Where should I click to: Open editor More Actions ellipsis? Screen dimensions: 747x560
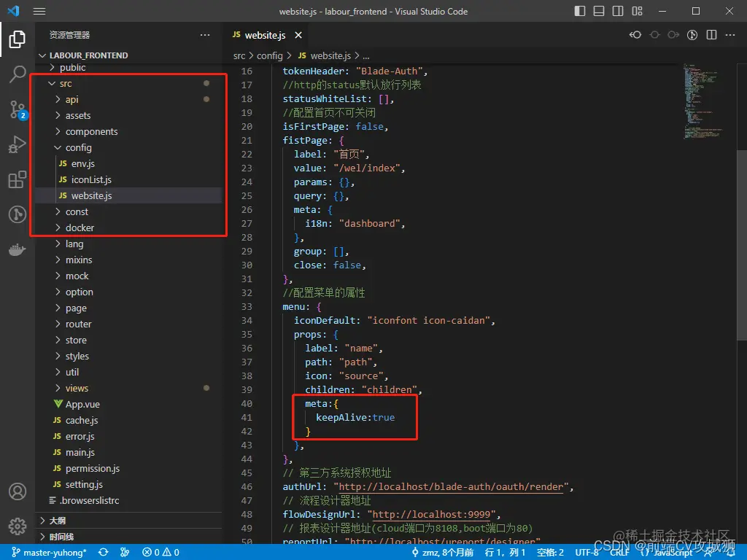click(729, 35)
